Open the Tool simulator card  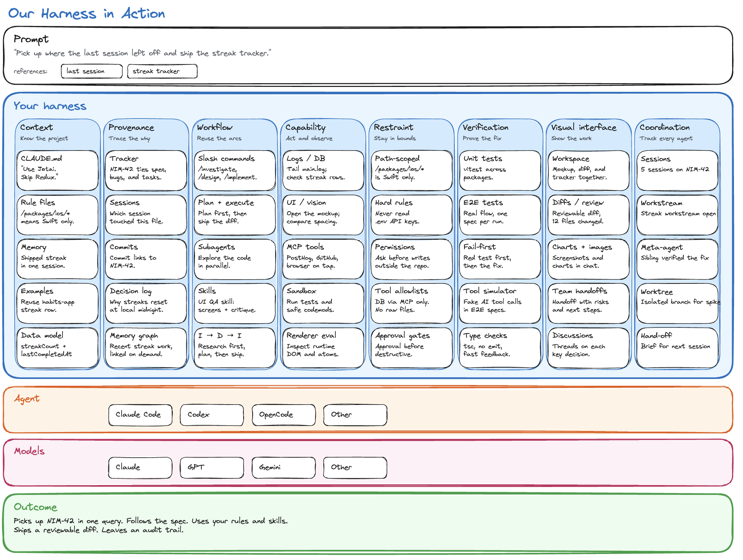[x=500, y=303]
